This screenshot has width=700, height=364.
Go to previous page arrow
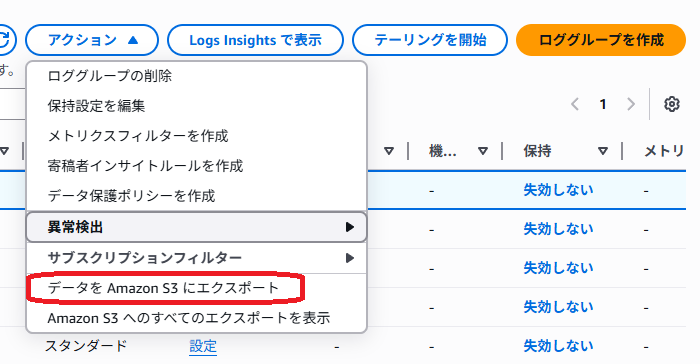click(575, 104)
